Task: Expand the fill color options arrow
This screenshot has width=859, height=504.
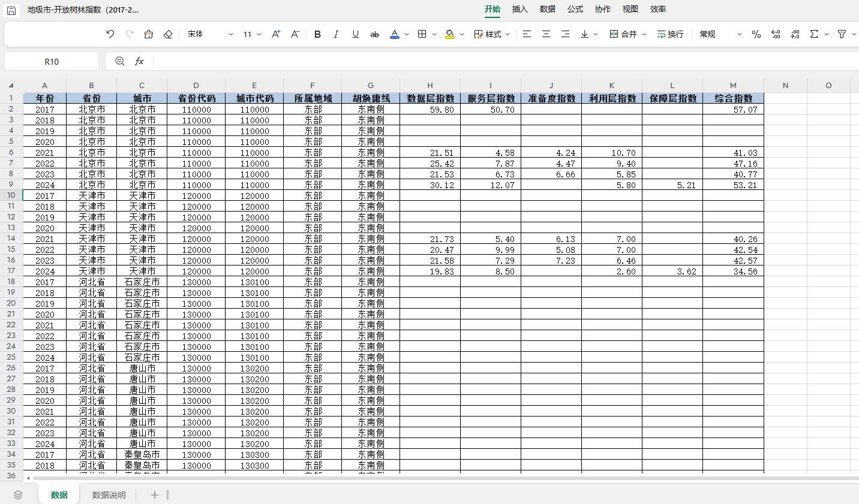Action: 462,34
